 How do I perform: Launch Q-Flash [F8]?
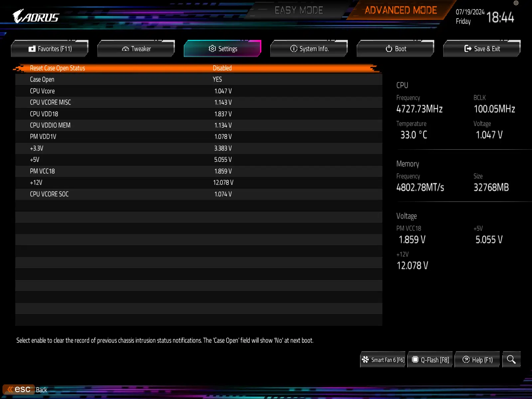click(430, 359)
